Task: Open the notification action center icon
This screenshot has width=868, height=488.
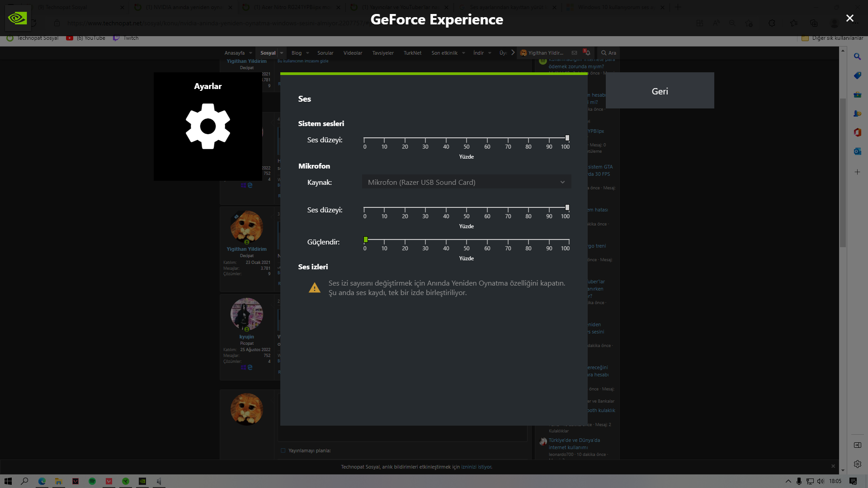Action: (x=853, y=481)
